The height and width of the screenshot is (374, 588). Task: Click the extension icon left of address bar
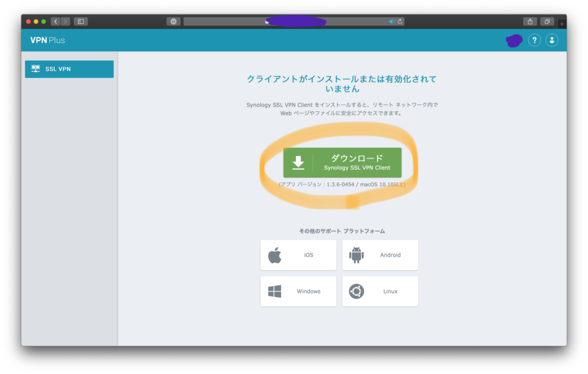click(x=173, y=21)
